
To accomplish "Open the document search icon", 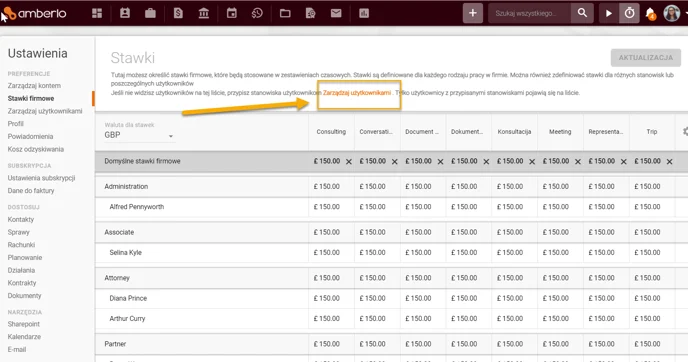I will click(x=311, y=13).
